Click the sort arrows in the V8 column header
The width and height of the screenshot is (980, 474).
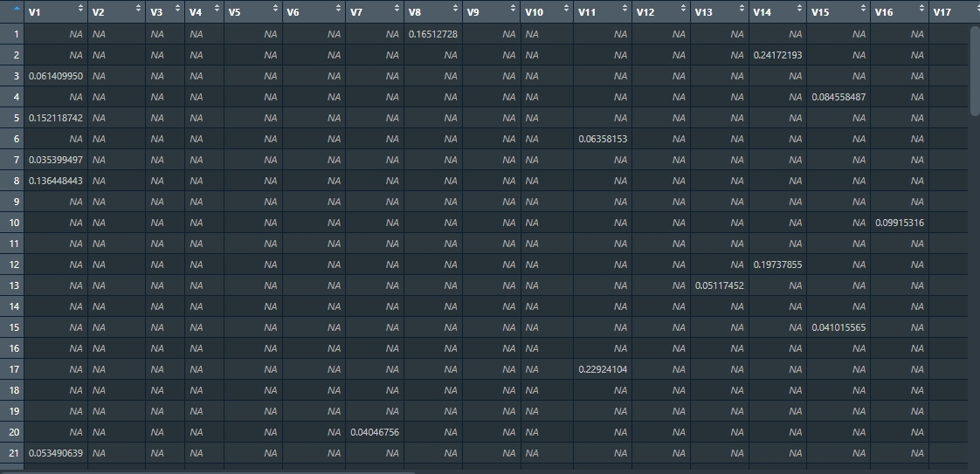tap(454, 9)
